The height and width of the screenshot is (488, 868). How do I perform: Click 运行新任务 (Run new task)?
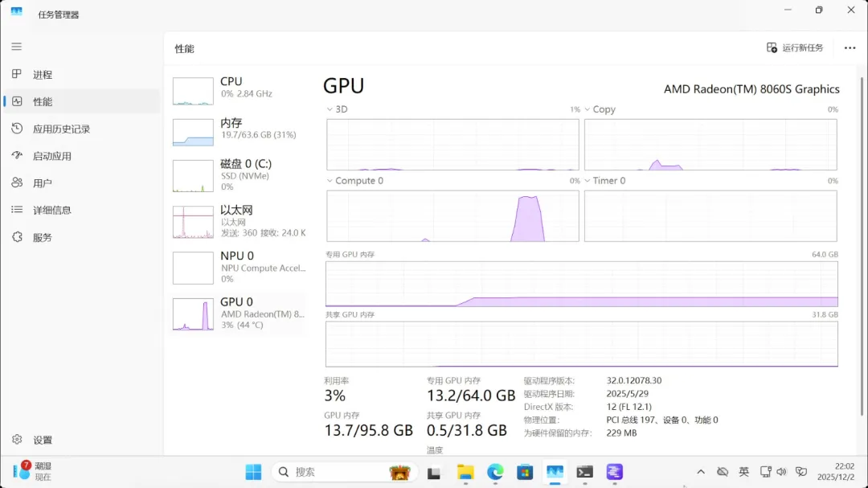pos(795,48)
